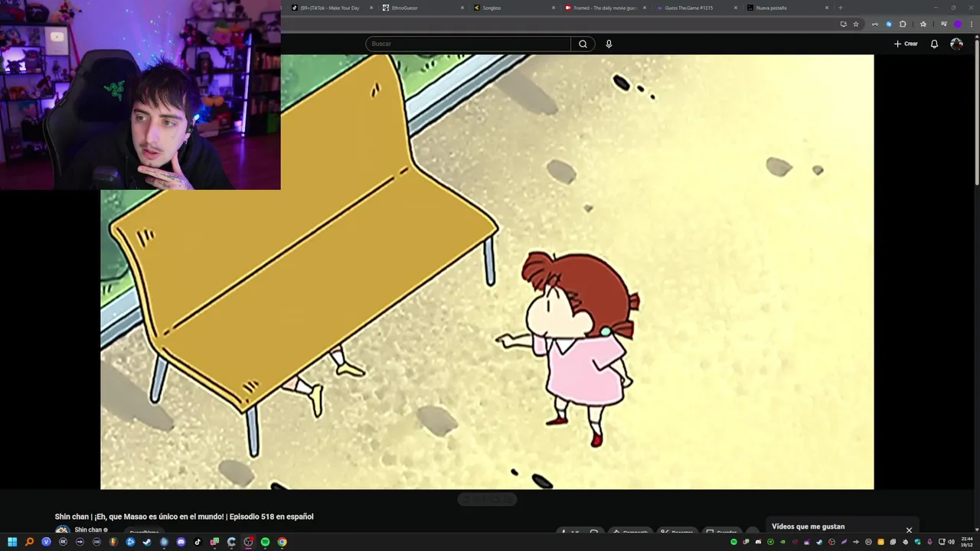Open a new browser tab with plus
This screenshot has width=980, height=551.
point(841,8)
